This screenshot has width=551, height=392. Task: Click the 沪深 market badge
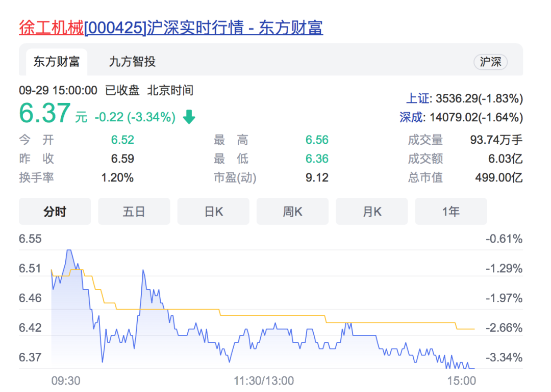coord(490,62)
